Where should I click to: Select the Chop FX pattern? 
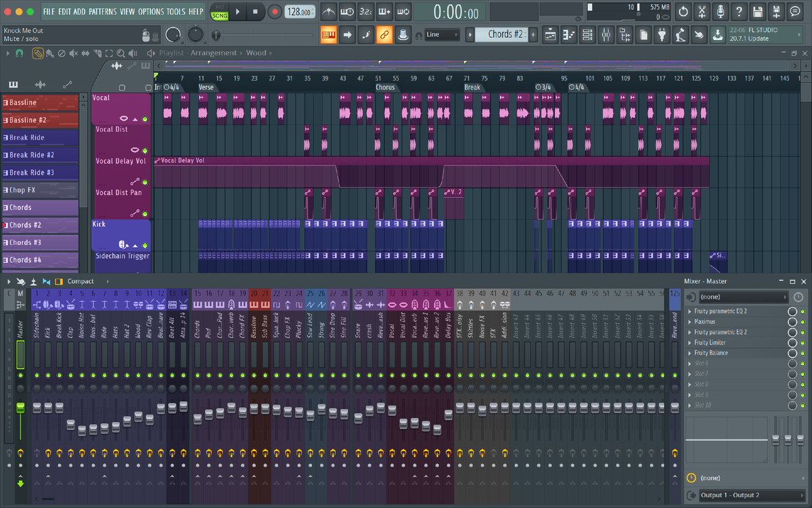tap(40, 190)
